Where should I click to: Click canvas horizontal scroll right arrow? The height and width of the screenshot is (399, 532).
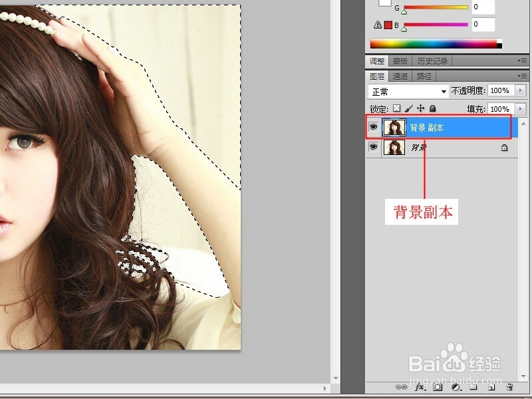tap(325, 388)
